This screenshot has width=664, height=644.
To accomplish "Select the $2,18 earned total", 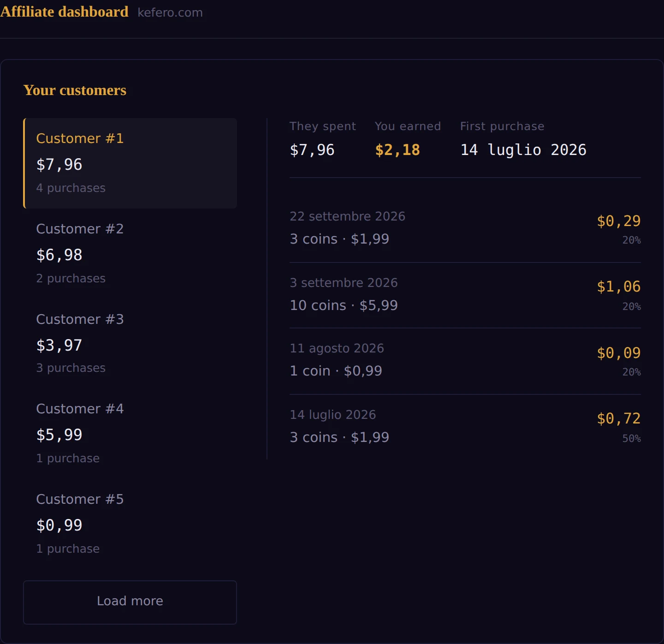I will coord(397,150).
